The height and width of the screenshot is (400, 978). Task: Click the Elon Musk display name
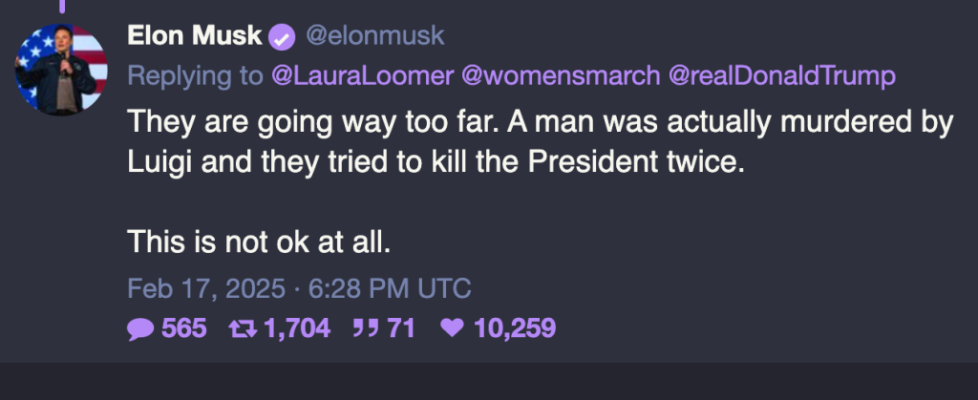[x=194, y=38]
